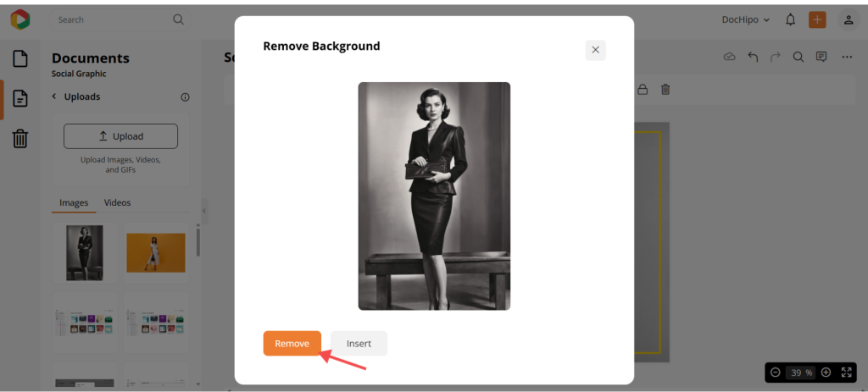This screenshot has width=868, height=392.
Task: Click the zoom in plus icon
Action: [x=826, y=373]
